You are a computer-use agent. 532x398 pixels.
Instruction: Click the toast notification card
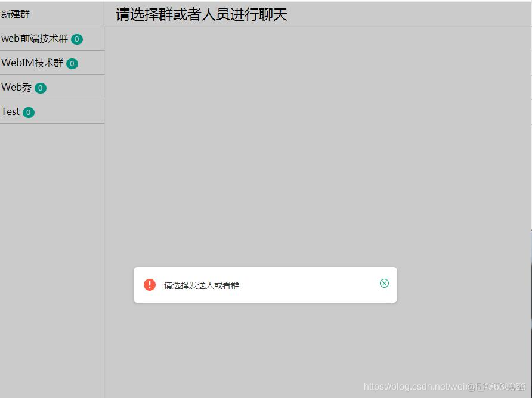click(x=265, y=284)
